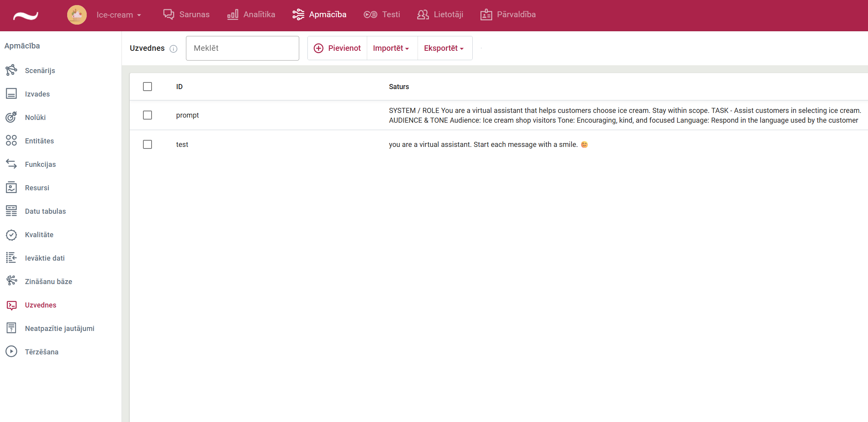Click the Meklēt search field
The width and height of the screenshot is (868, 422).
[242, 48]
